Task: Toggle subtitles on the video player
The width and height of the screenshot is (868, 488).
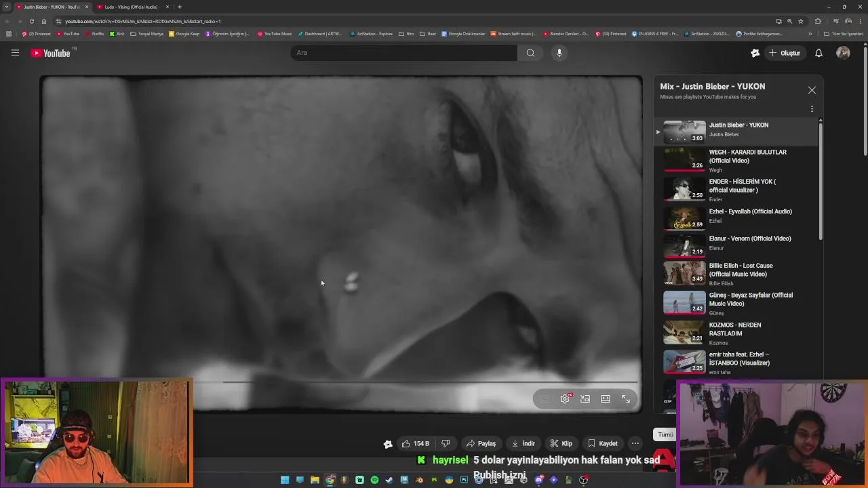Action: [545, 399]
